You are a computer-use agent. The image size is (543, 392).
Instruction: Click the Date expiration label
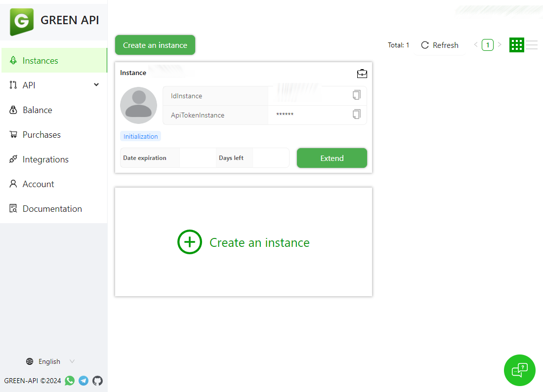click(145, 158)
